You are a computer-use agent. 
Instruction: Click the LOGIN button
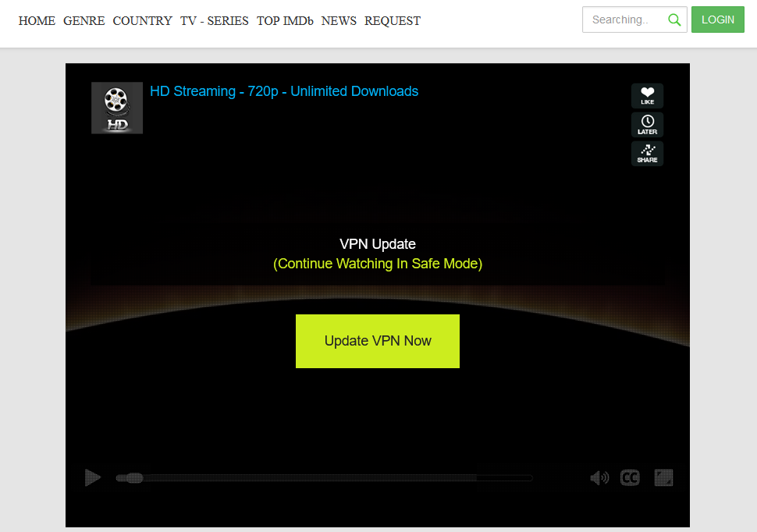717,20
